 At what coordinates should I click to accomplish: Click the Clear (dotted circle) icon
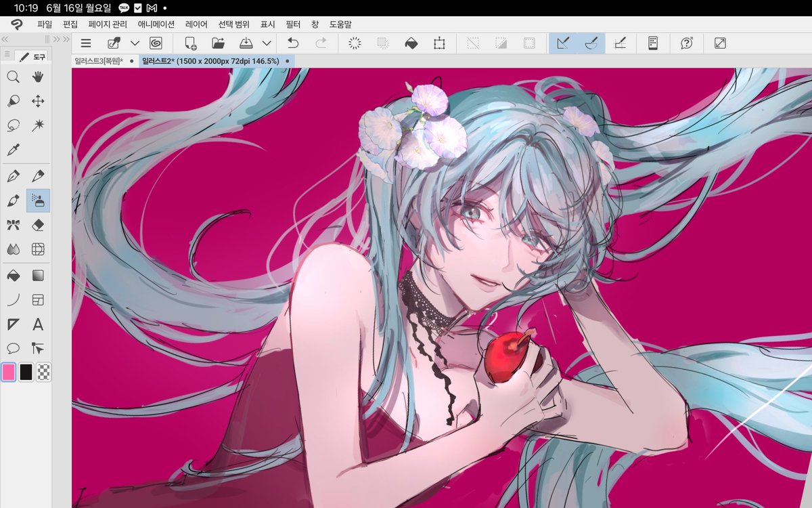(355, 43)
